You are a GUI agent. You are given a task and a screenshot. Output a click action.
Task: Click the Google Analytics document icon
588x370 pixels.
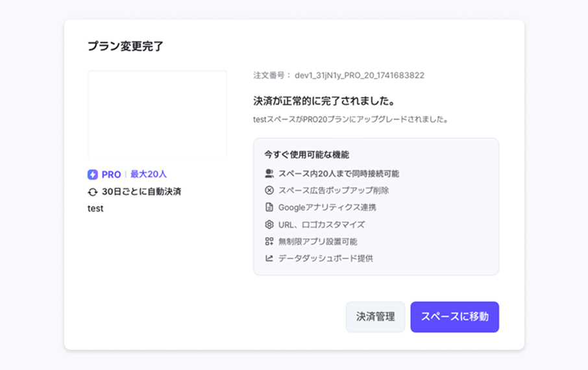[269, 208]
